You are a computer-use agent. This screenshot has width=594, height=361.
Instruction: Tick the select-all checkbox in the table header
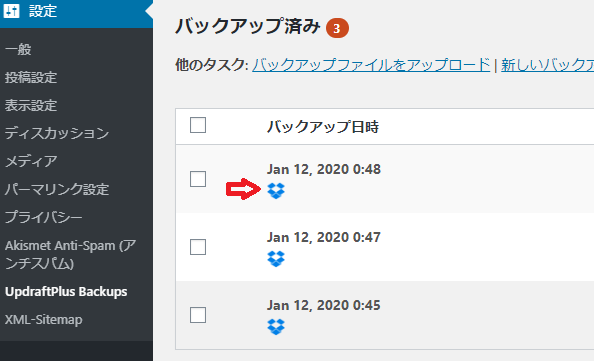198,125
